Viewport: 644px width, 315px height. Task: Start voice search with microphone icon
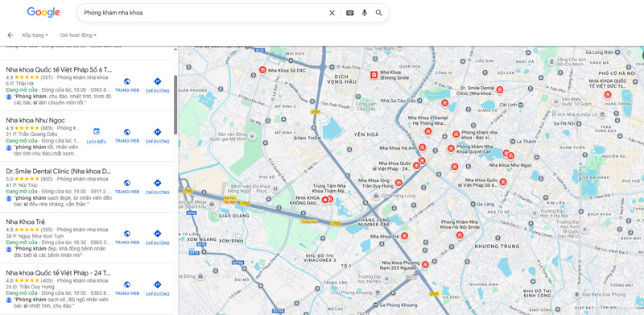click(365, 13)
